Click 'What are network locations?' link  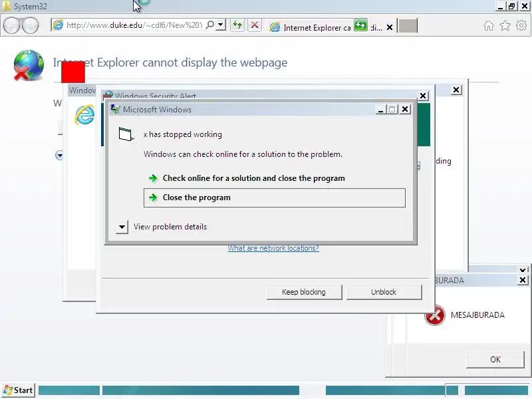pyautogui.click(x=273, y=248)
